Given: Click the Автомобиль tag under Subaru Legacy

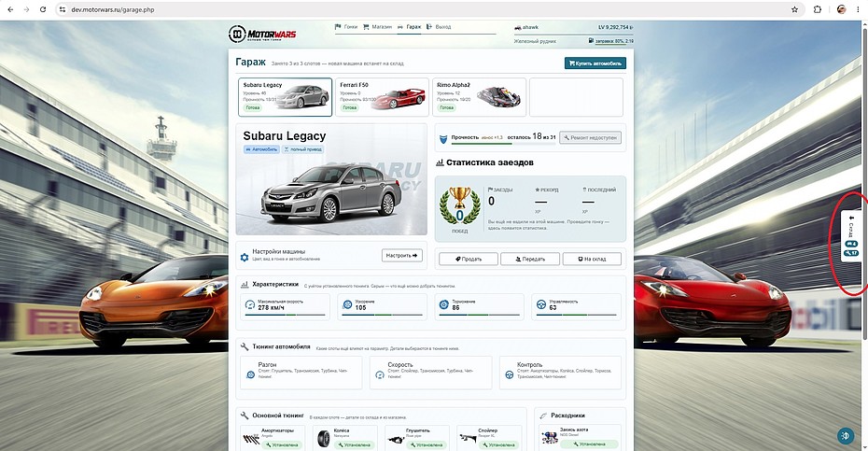Looking at the screenshot, I should (261, 149).
